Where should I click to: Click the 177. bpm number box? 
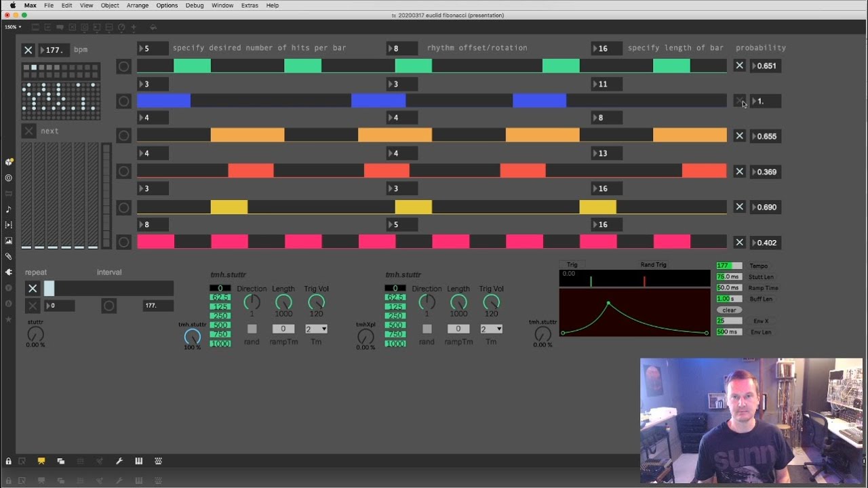[54, 50]
